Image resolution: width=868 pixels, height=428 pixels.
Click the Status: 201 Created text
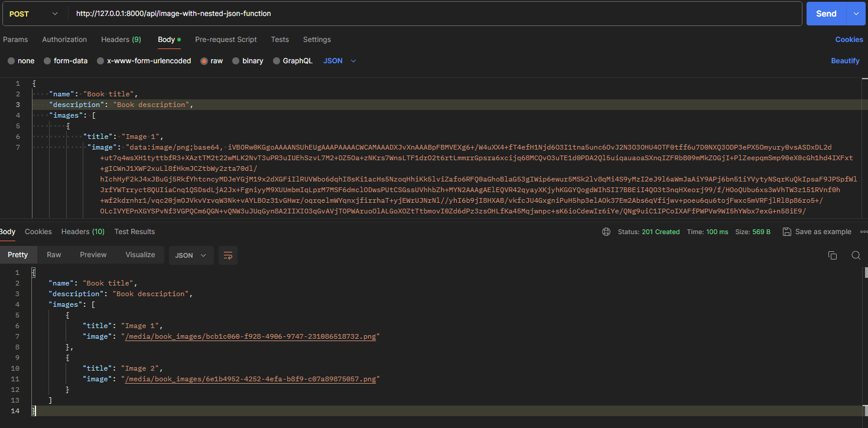(x=649, y=232)
